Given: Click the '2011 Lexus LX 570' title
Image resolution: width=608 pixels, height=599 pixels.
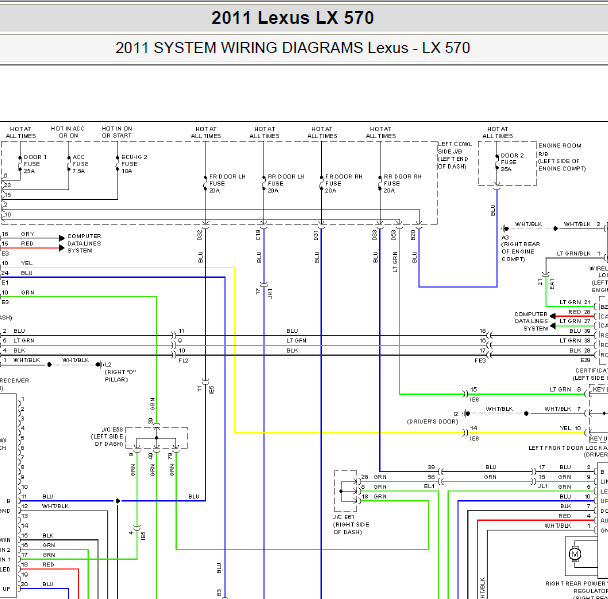Looking at the screenshot, I should pos(293,18).
